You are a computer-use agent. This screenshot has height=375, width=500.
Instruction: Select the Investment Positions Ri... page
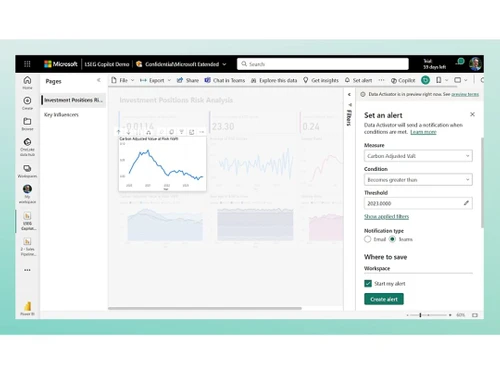pos(73,100)
